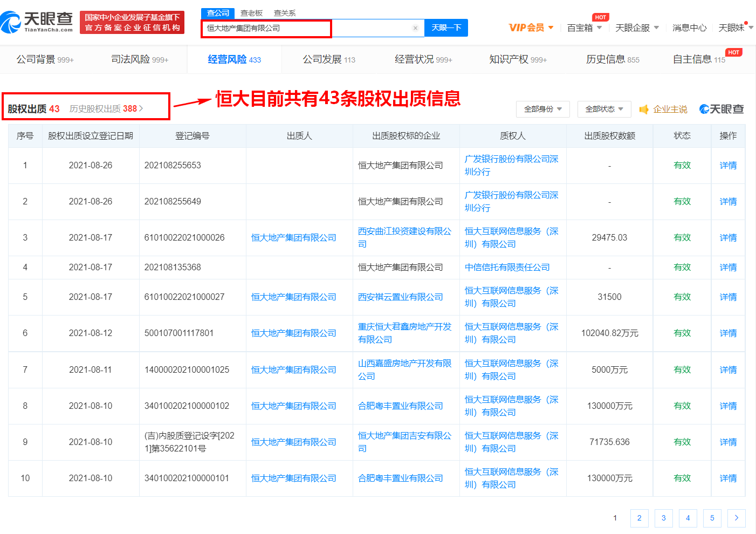Select the 经营风险 433 tab

pos(235,59)
